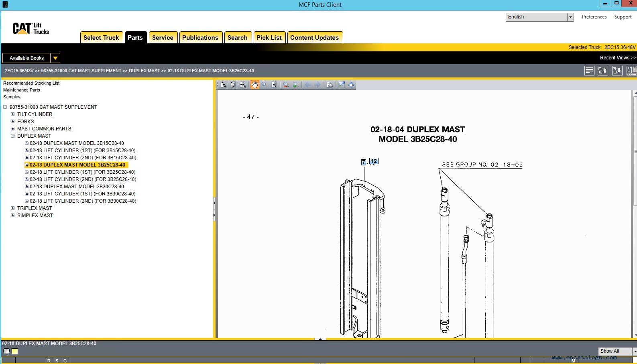
Task: Go forward with the right arrow
Action: pos(317,85)
